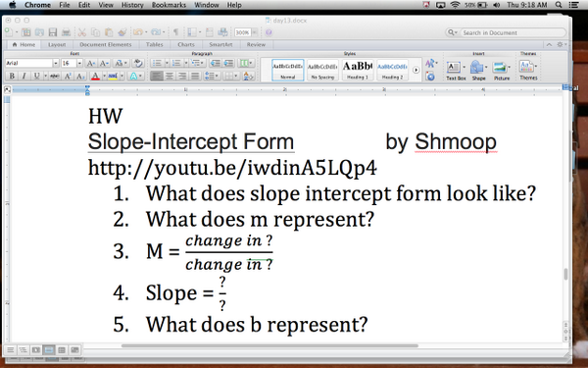
Task: Open Help with purple question icon
Action: click(269, 32)
